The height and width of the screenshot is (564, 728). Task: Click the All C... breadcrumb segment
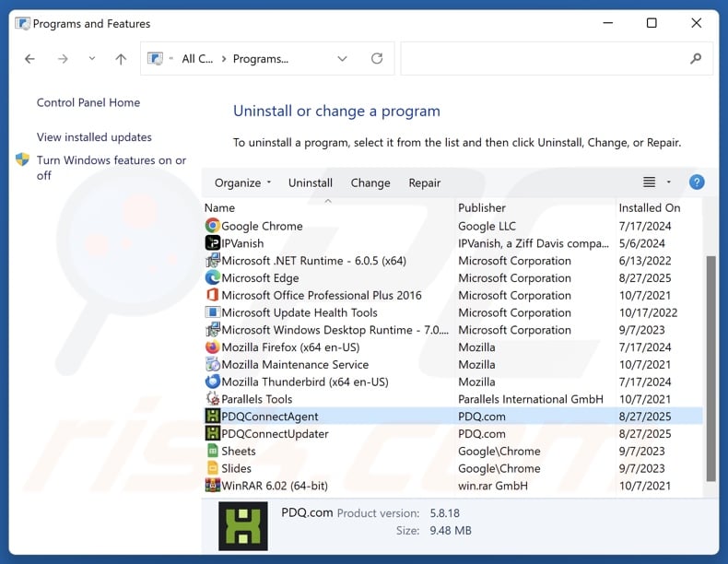coord(197,59)
